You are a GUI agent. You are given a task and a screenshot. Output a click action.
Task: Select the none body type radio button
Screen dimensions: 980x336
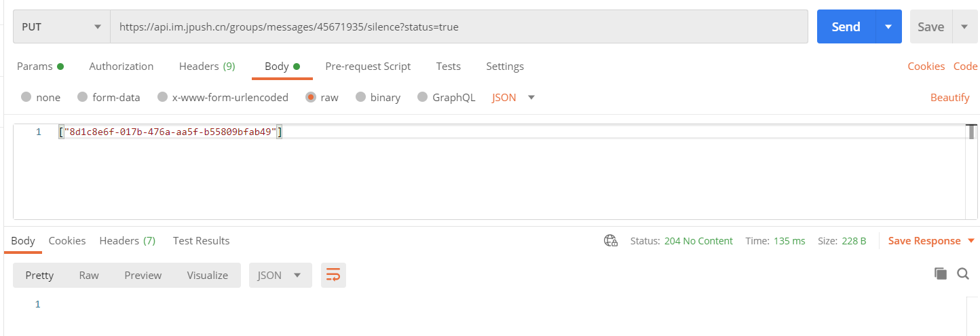point(26,97)
